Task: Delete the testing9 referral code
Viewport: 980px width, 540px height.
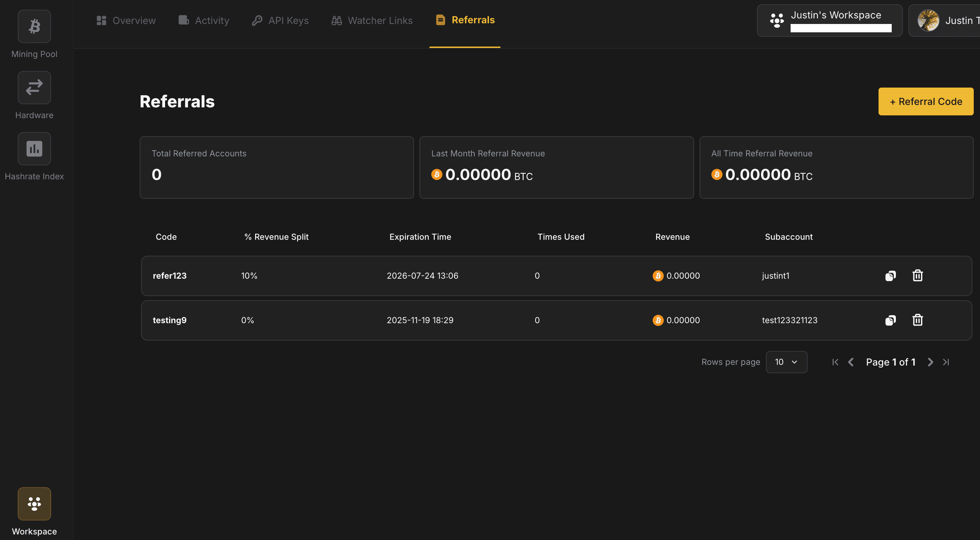Action: [917, 320]
